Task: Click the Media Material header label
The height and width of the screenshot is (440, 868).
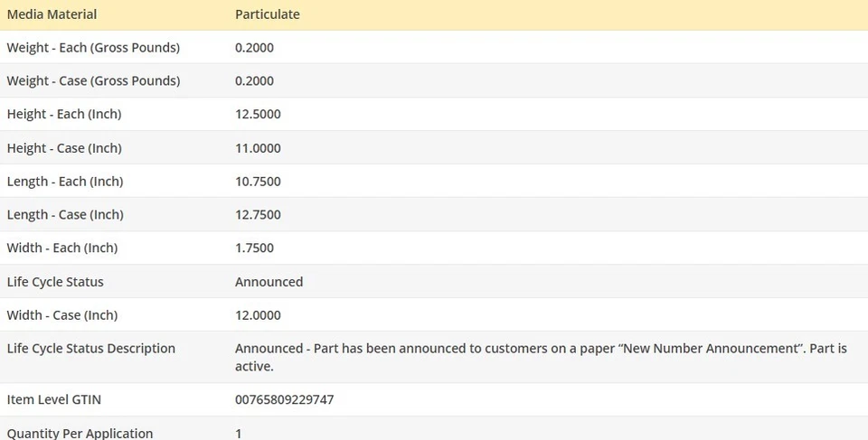Action: click(x=52, y=14)
